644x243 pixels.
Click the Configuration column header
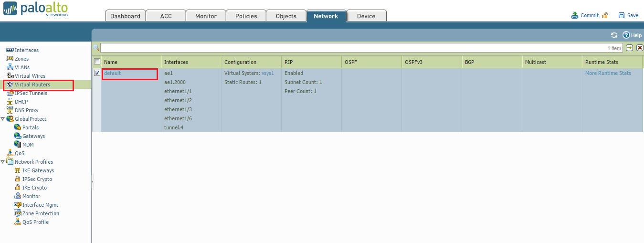[251, 62]
